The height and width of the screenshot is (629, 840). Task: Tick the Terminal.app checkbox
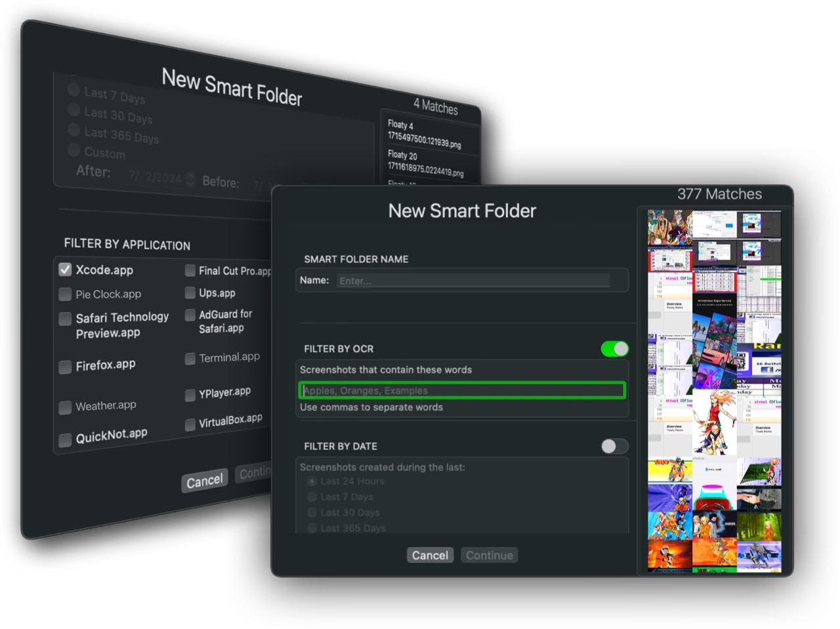click(190, 359)
